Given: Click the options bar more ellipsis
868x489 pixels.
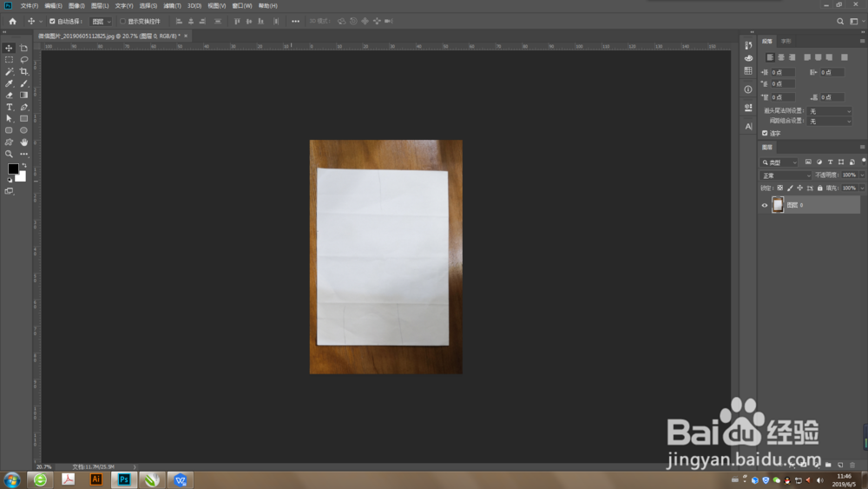Looking at the screenshot, I should tap(296, 22).
